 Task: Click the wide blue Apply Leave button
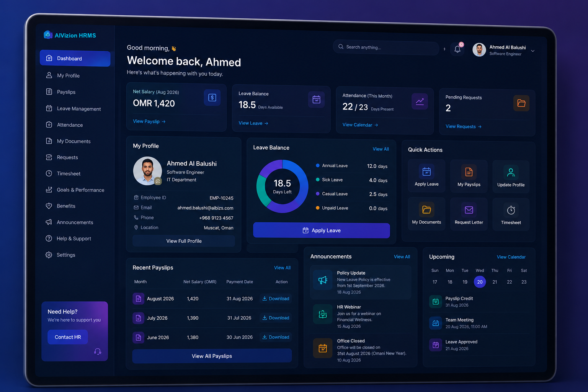(x=321, y=230)
